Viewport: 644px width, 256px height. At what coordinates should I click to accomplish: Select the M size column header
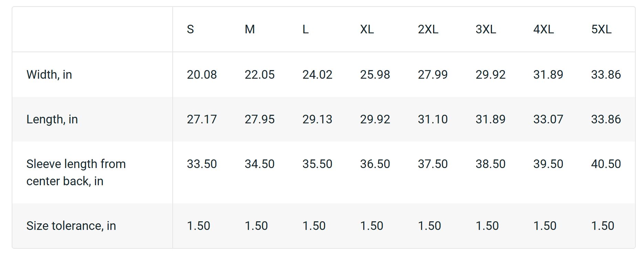click(250, 30)
